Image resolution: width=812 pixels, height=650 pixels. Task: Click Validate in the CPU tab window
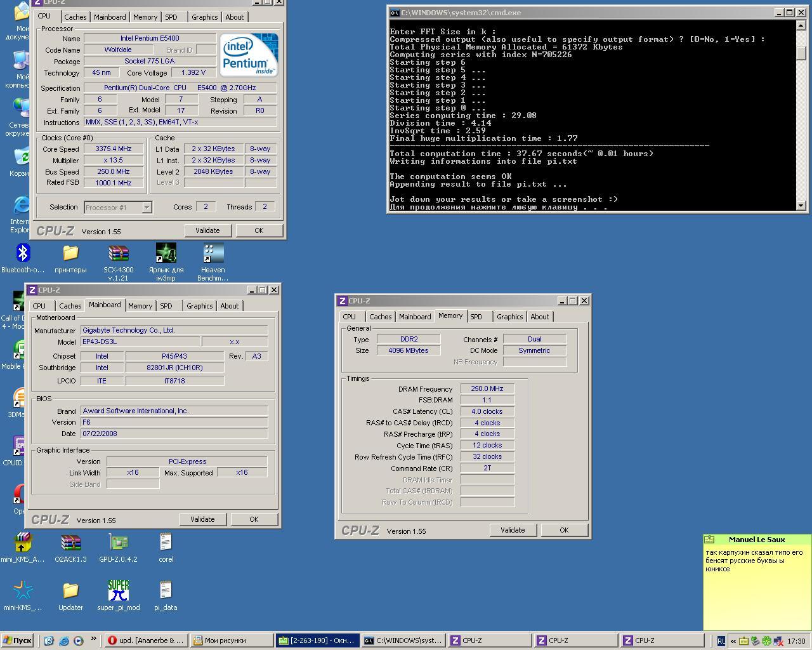tap(207, 230)
